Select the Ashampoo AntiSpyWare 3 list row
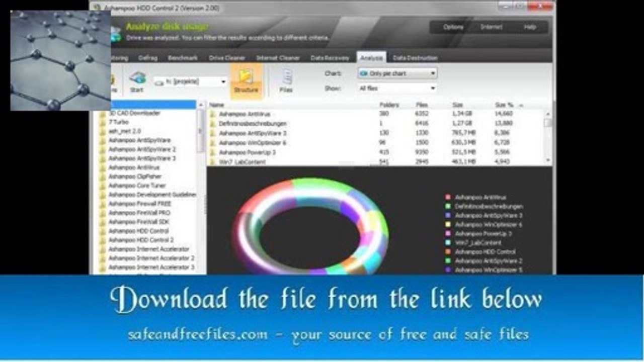644x362 pixels. [x=377, y=133]
